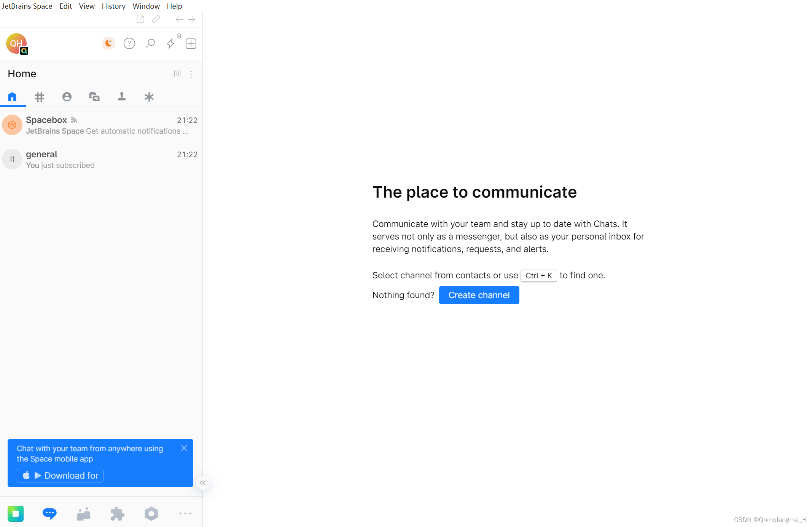
Task: Open the help question mark icon
Action: 129,43
